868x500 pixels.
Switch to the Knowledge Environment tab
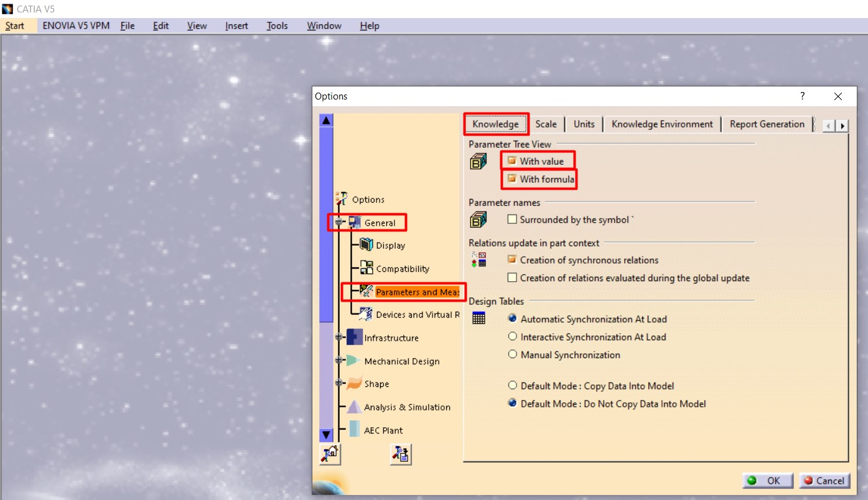662,124
